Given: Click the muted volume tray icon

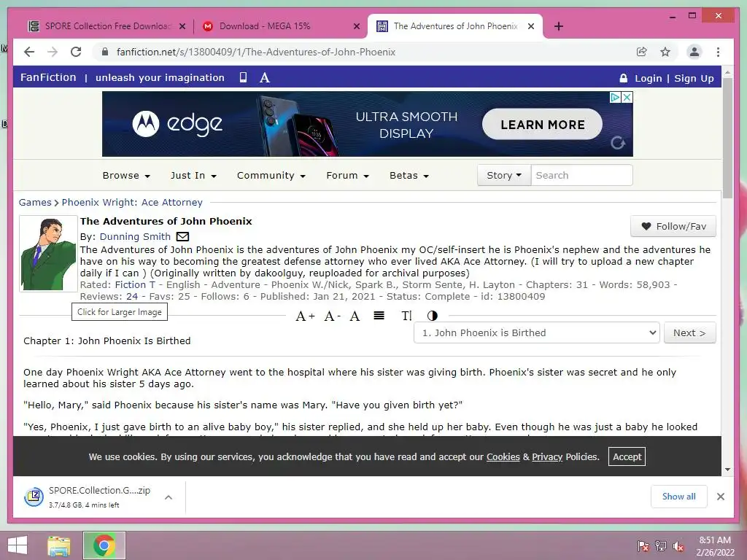Looking at the screenshot, I should coord(678,546).
